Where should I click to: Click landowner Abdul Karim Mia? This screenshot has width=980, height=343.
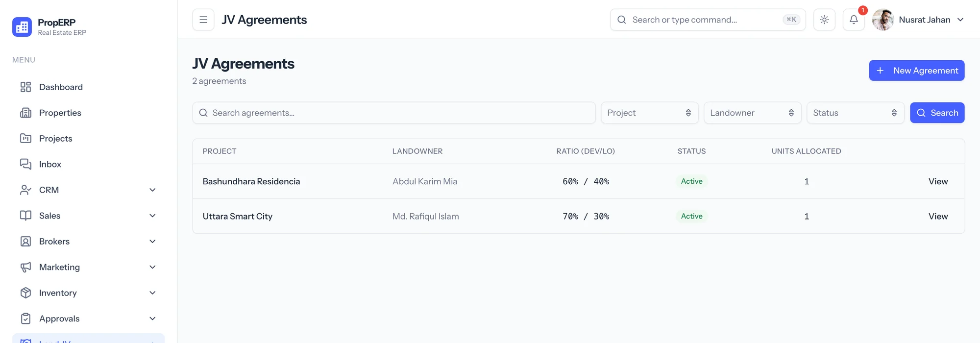pyautogui.click(x=425, y=181)
